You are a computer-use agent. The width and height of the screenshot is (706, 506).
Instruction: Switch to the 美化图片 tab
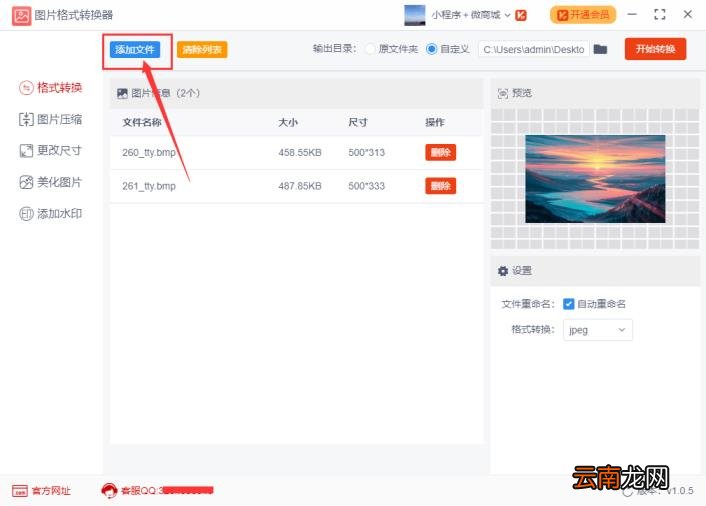tap(50, 182)
